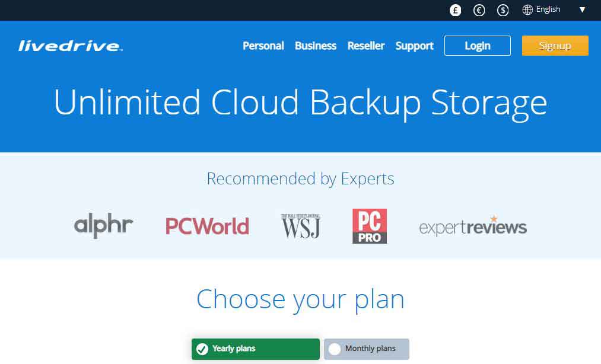Expand the language dropdown arrow
The image size is (601, 364).
(582, 9)
